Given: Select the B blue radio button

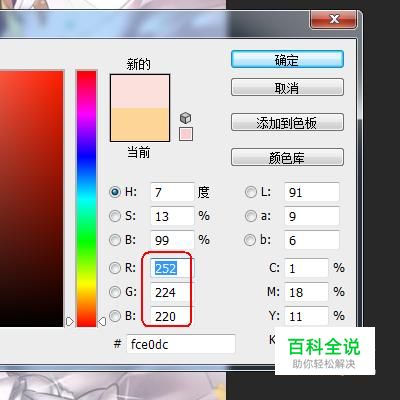Looking at the screenshot, I should [115, 316].
